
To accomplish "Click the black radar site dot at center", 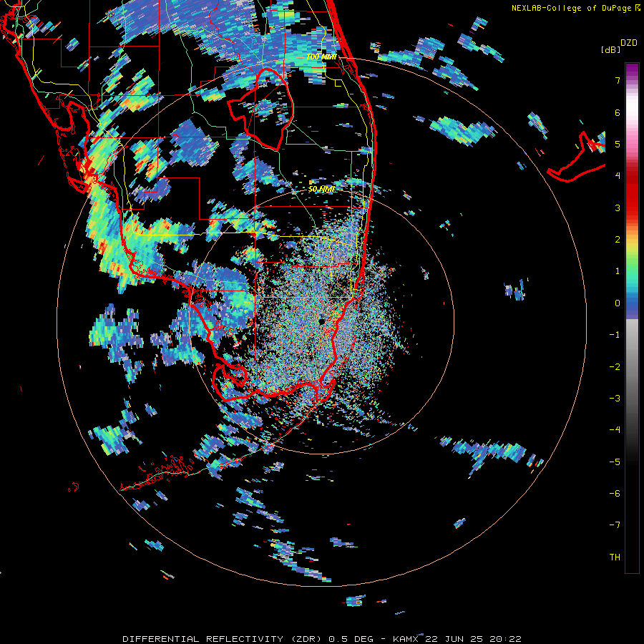I will click(x=321, y=321).
